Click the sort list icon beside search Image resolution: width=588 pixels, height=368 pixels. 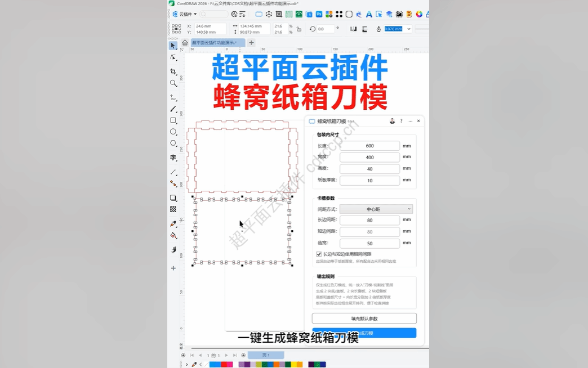242,14
